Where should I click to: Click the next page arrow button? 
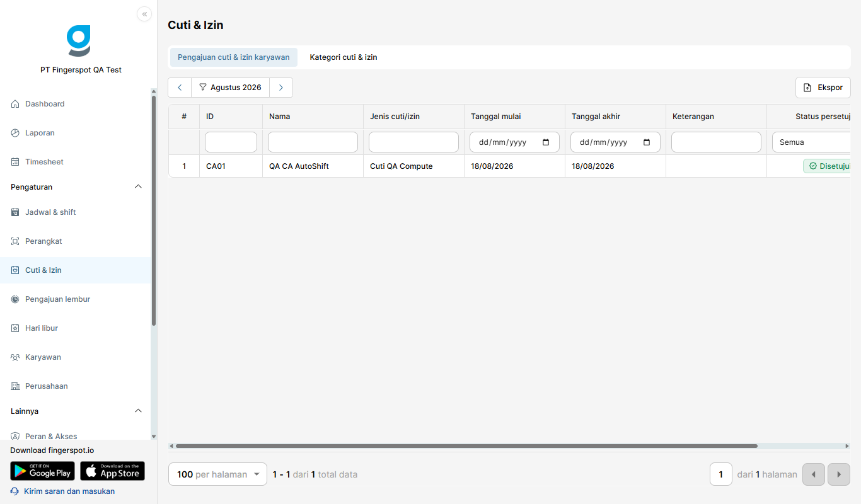point(839,474)
